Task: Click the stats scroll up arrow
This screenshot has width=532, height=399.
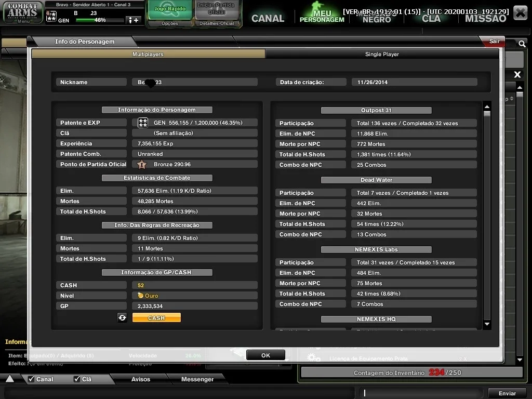Action: tap(487, 107)
